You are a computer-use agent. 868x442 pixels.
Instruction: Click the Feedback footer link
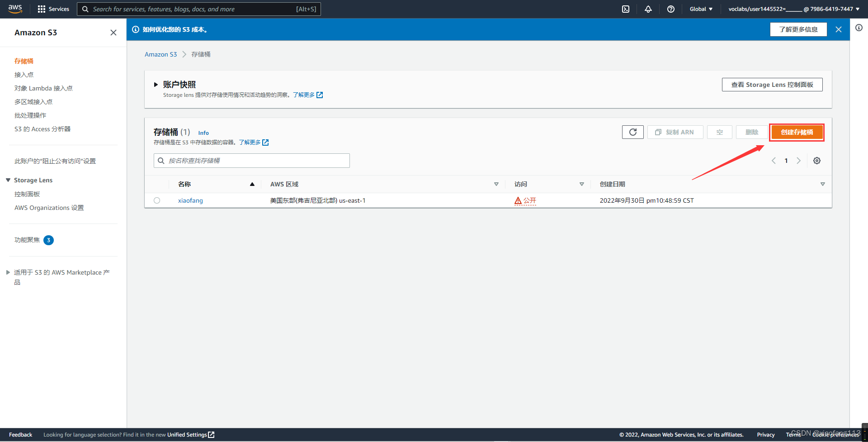point(20,435)
